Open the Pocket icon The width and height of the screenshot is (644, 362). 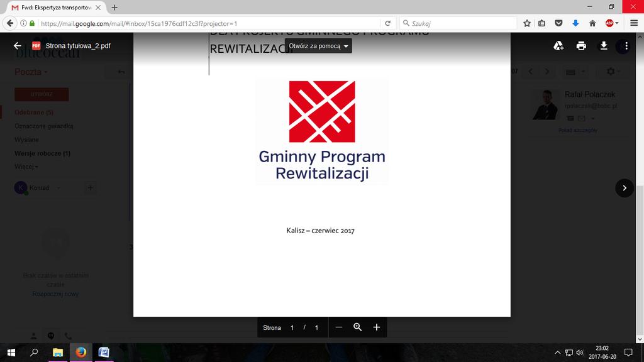558,23
